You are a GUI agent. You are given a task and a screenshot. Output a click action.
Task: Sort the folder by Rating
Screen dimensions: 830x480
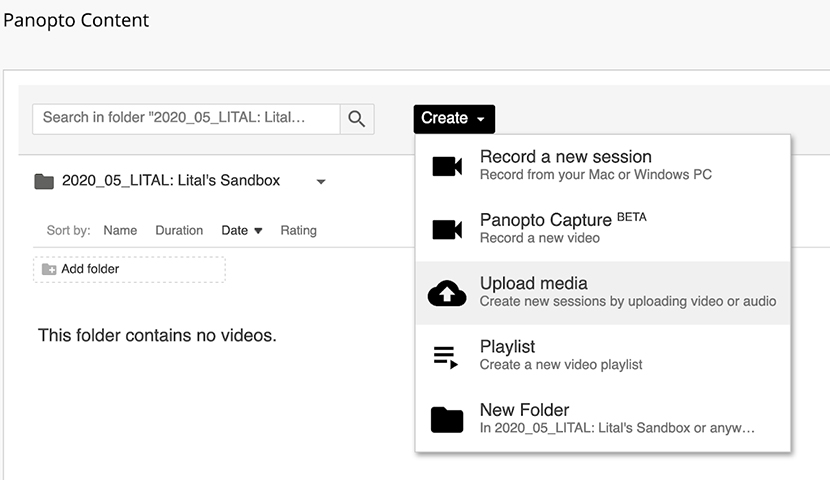(299, 231)
